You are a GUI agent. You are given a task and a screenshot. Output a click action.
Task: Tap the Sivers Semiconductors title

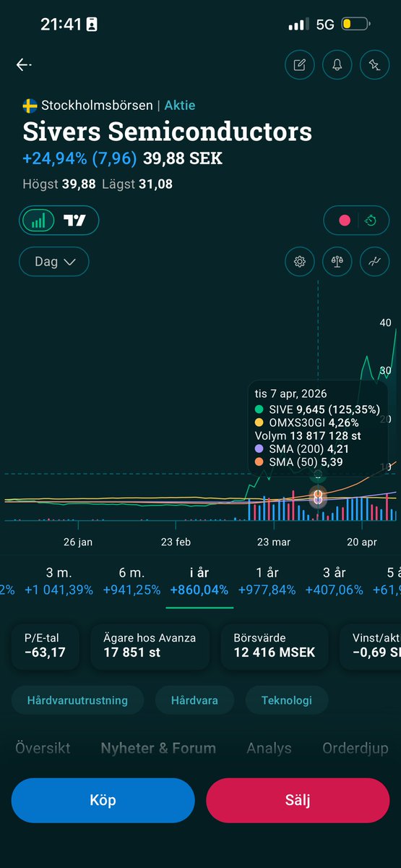(x=168, y=132)
